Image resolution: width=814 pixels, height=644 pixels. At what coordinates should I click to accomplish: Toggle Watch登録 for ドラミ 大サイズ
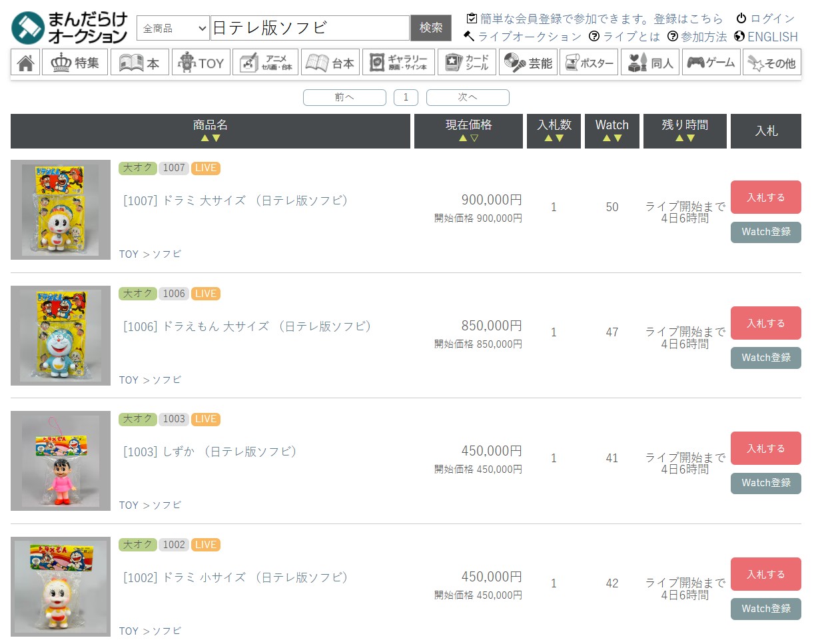pyautogui.click(x=765, y=232)
